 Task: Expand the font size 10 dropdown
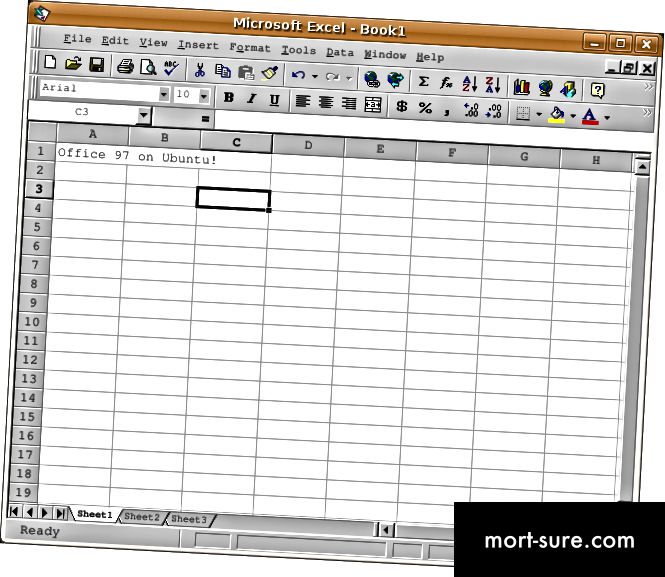point(204,96)
